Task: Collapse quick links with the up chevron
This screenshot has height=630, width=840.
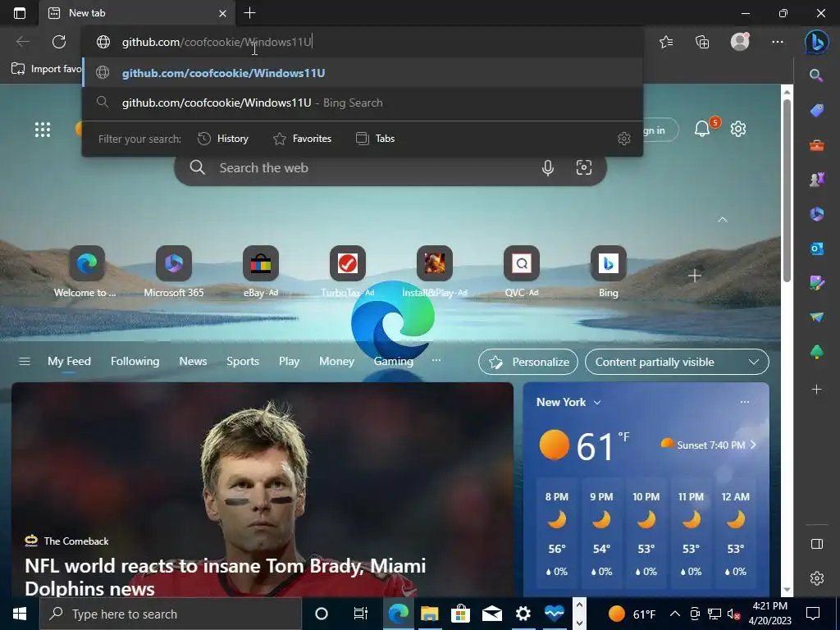Action: coord(722,220)
